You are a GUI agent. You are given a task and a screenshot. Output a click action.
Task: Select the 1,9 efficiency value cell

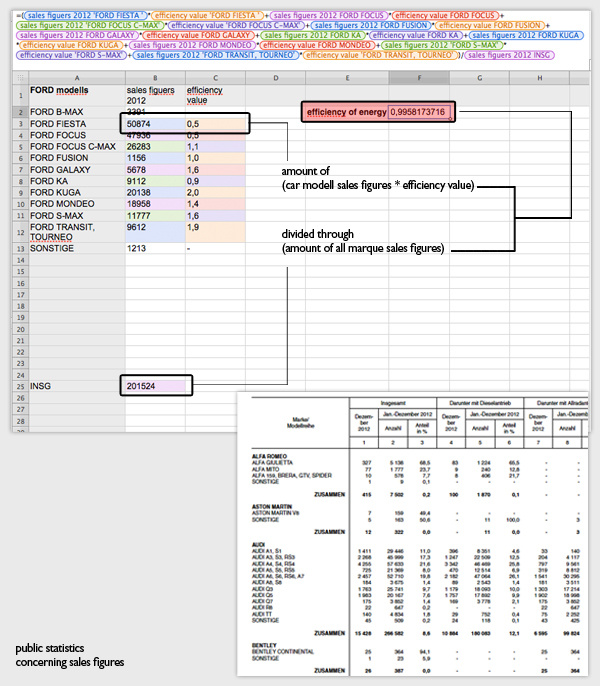(x=215, y=232)
